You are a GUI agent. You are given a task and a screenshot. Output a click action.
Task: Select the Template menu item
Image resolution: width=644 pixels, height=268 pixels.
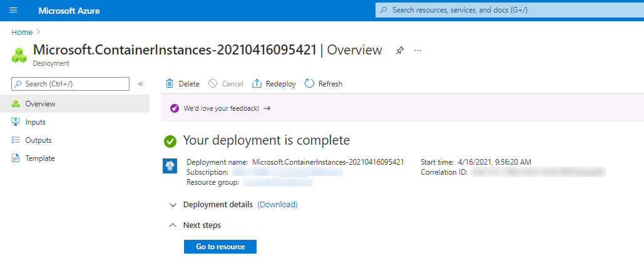(39, 158)
